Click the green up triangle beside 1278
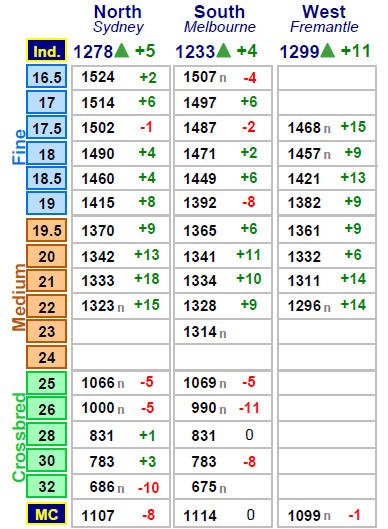The image size is (388, 529). coord(121,51)
